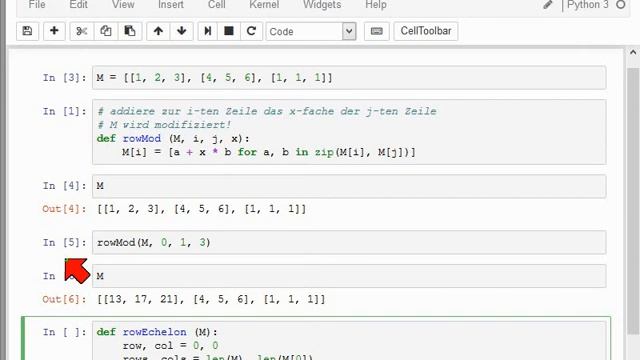
Task: Open the Cell menu
Action: pyautogui.click(x=216, y=5)
